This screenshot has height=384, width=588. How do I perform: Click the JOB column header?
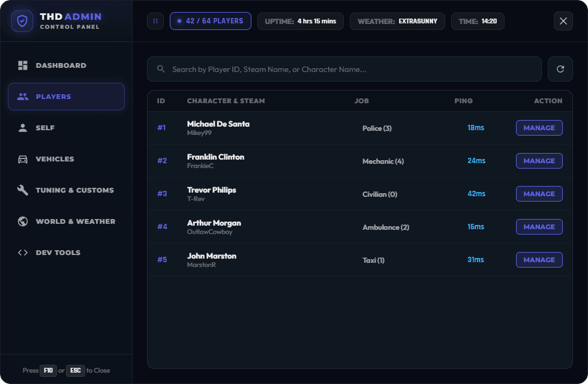tap(361, 101)
